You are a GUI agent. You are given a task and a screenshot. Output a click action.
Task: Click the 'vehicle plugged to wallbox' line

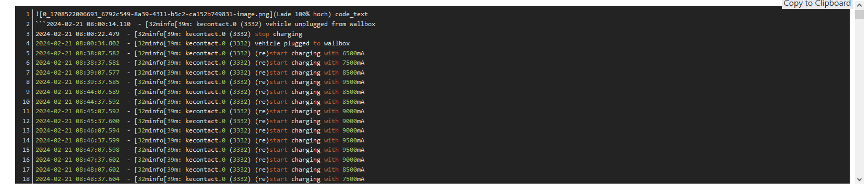point(193,43)
